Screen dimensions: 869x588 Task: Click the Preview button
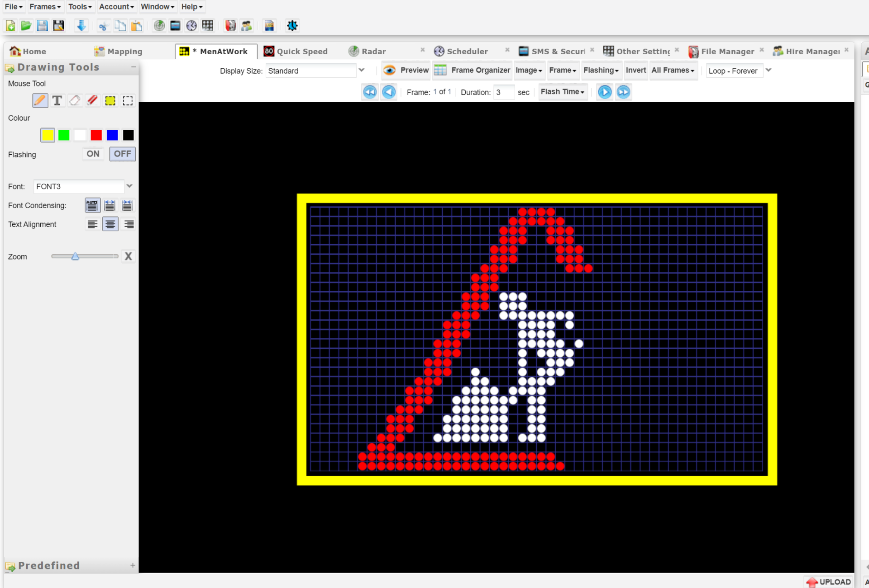(x=406, y=70)
